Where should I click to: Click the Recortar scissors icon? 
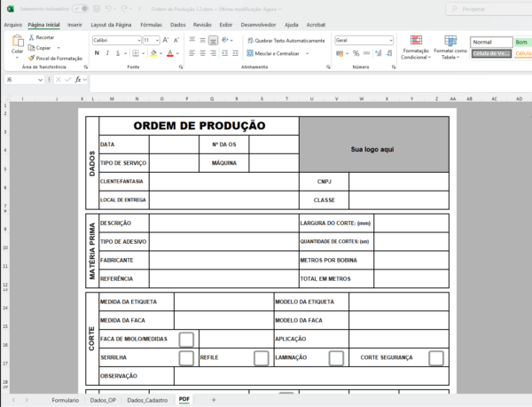point(31,37)
